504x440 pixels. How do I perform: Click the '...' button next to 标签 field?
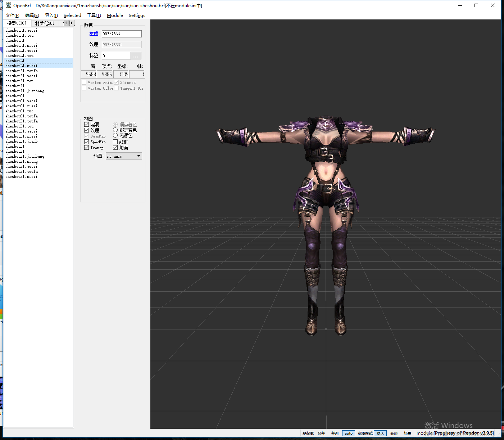click(x=136, y=56)
